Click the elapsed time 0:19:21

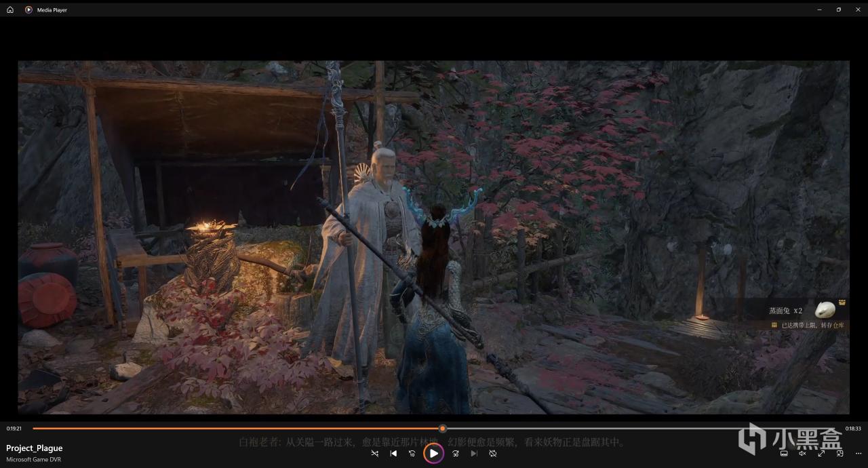tap(14, 429)
